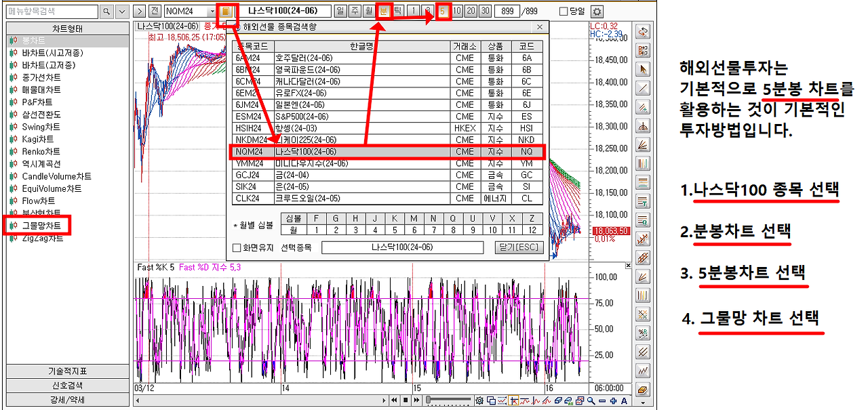Close the 해외선물 종목검색창 dialog
Screen dimensions: 868x410
point(540,28)
